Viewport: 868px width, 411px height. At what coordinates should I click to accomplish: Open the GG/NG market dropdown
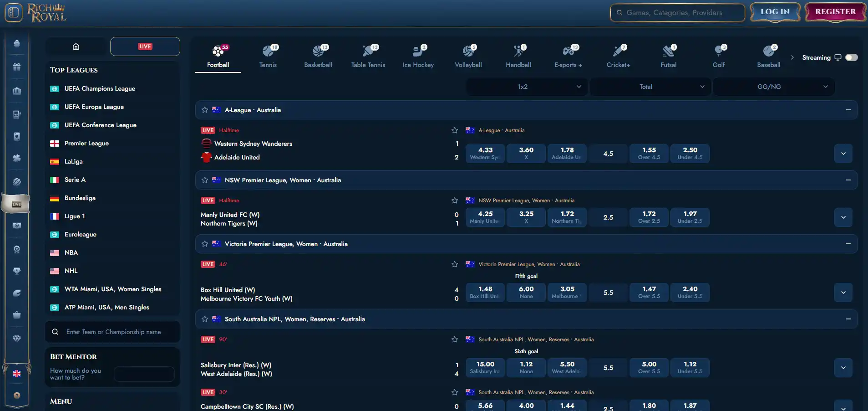coord(773,87)
